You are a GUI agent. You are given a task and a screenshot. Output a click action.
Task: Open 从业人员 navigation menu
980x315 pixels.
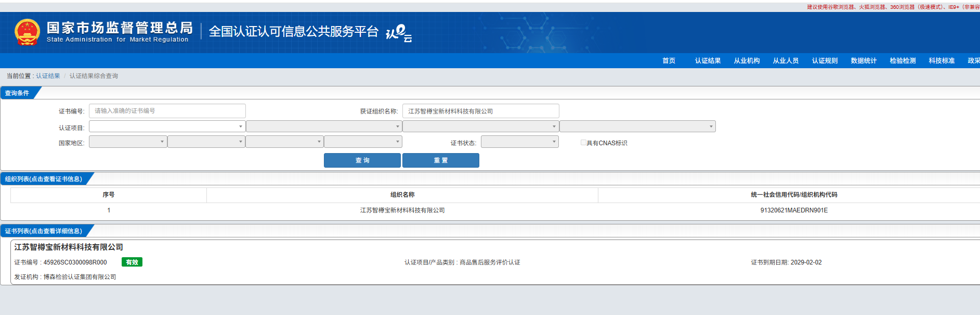[x=786, y=61]
